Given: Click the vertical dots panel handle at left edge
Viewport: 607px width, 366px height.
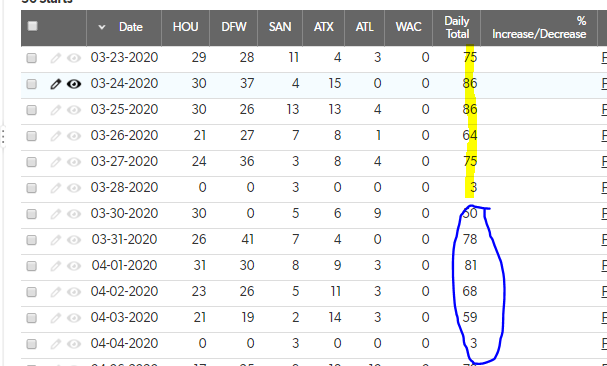Looking at the screenshot, I should [x=3, y=136].
